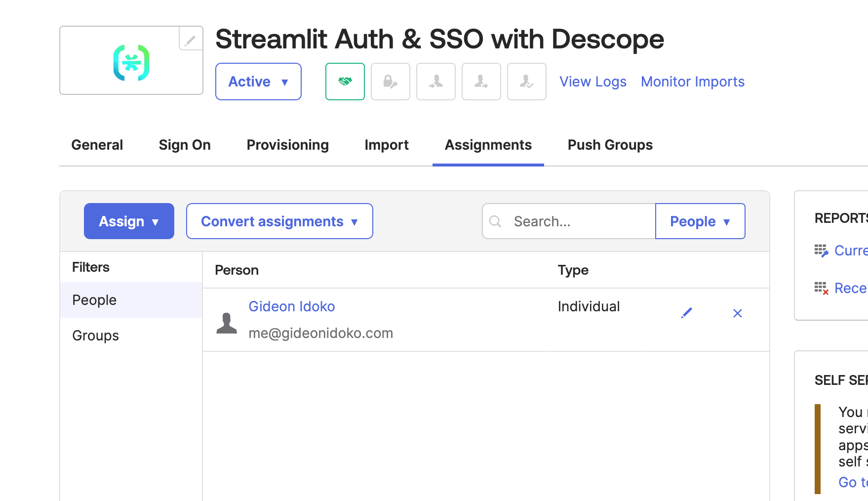The width and height of the screenshot is (868, 501).
Task: Click into the Search field
Action: 569,221
